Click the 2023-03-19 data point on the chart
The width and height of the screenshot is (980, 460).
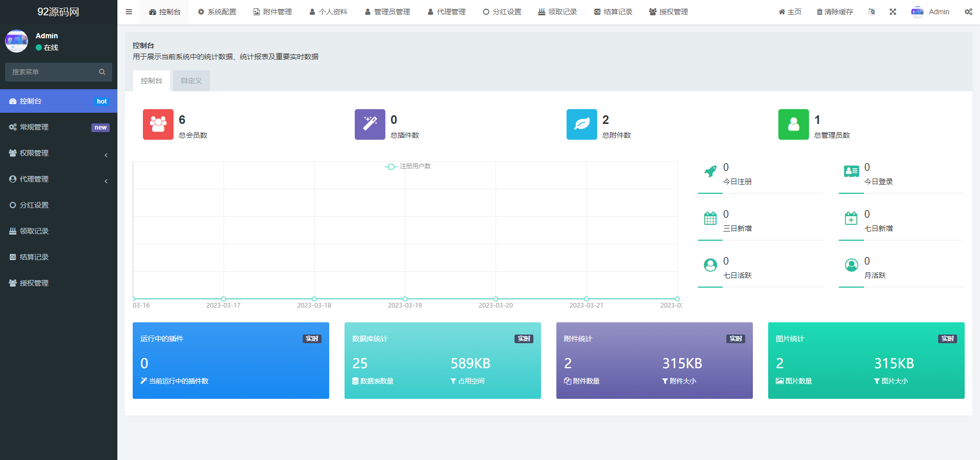[405, 299]
